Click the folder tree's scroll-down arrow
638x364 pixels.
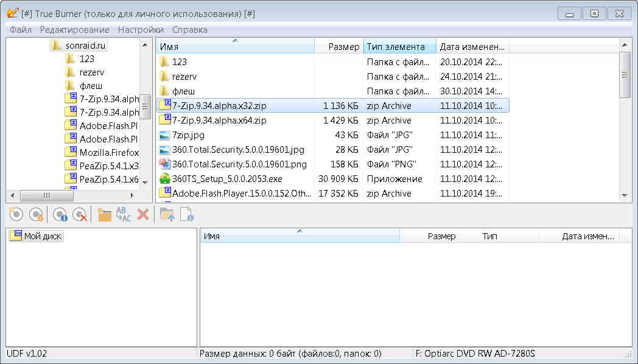click(x=145, y=183)
